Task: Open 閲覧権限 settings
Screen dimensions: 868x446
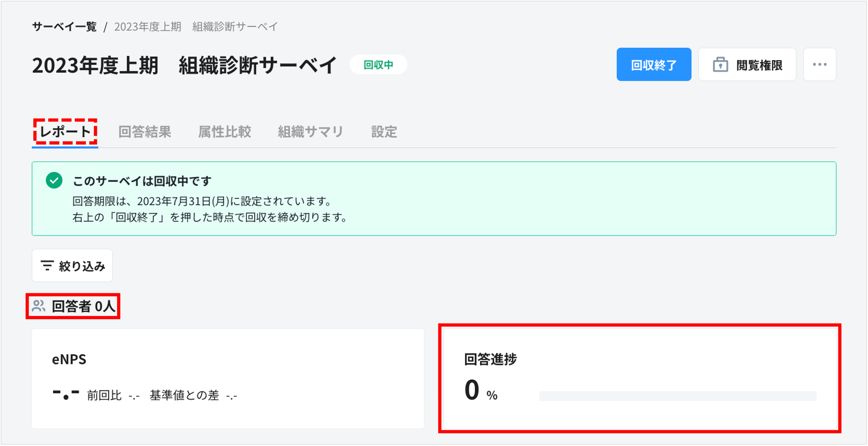Action: [747, 64]
